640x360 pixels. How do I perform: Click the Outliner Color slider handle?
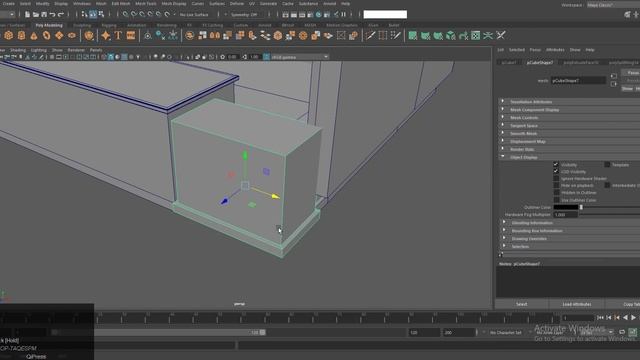click(581, 207)
